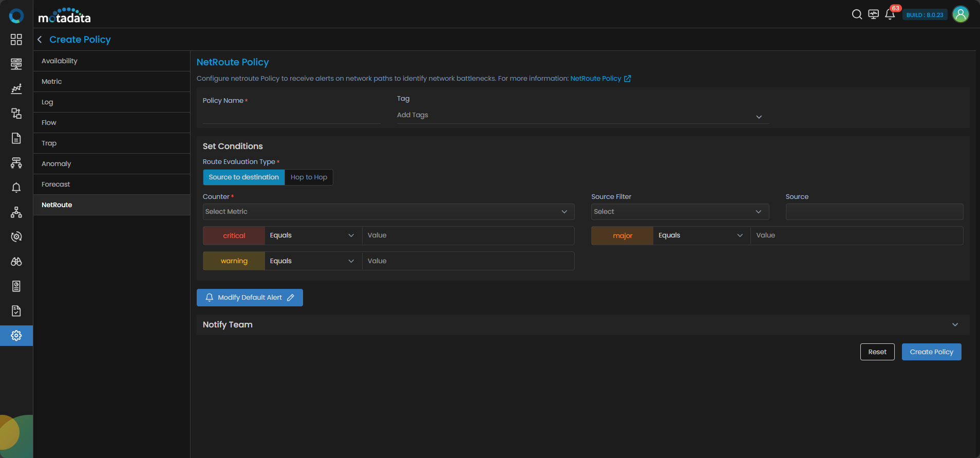The width and height of the screenshot is (980, 458).
Task: Open the notifications bell with 63 badge
Action: (890, 14)
